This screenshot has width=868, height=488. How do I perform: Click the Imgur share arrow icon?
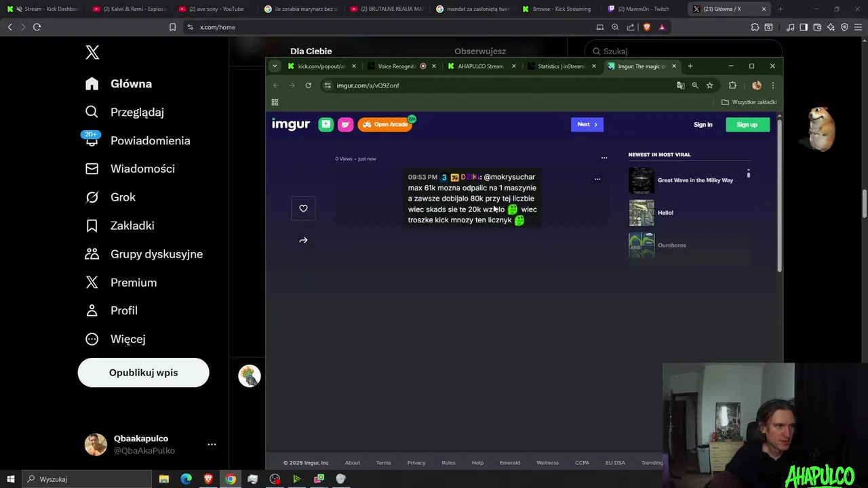pyautogui.click(x=303, y=240)
